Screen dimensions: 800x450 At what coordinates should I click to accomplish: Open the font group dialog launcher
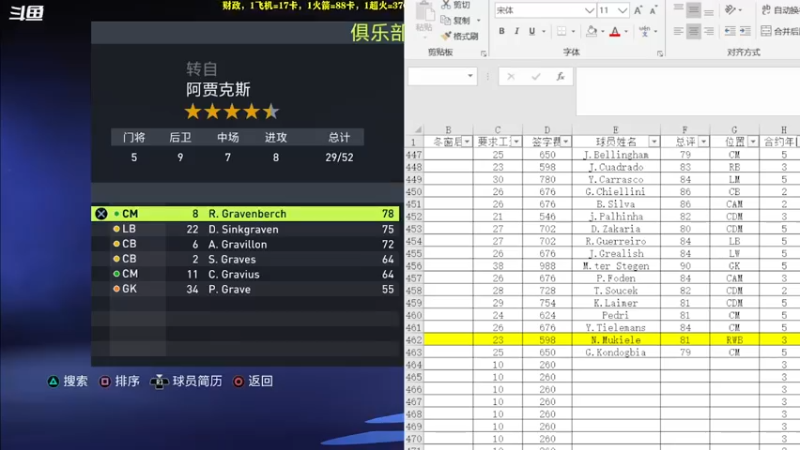click(x=660, y=53)
